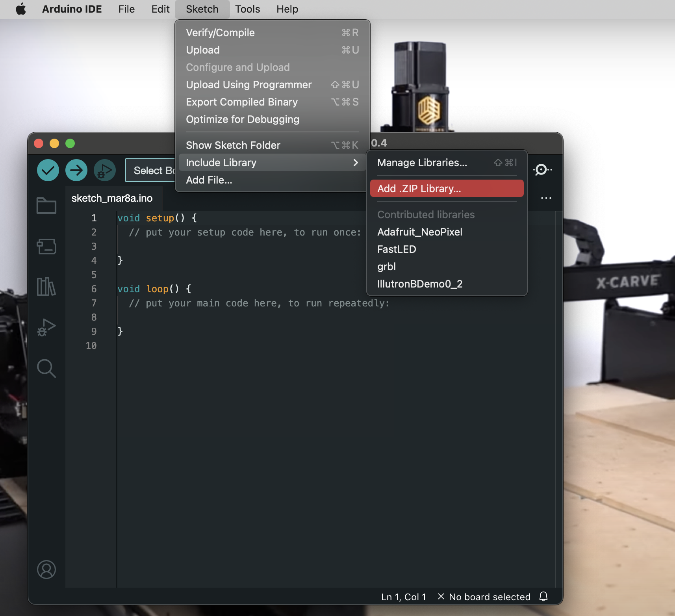Choose Show Sketch Folder

[x=272, y=145]
